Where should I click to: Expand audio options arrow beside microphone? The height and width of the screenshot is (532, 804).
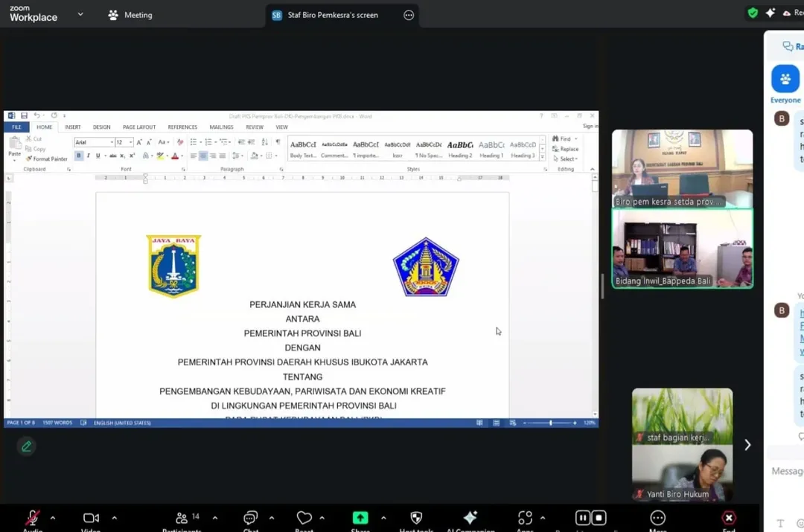pyautogui.click(x=52, y=518)
